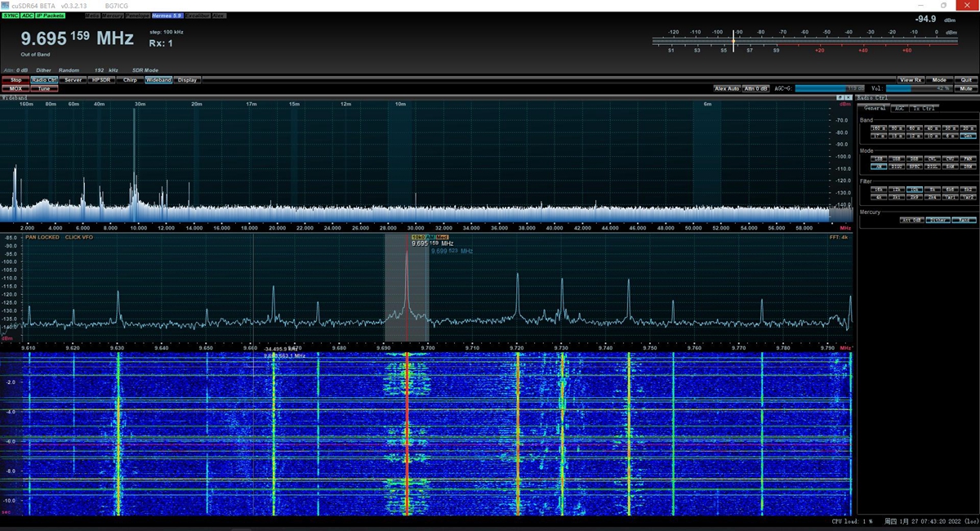Viewport: 980px width, 531px height.
Task: Select the 12 m band button
Action: pyautogui.click(x=915, y=136)
